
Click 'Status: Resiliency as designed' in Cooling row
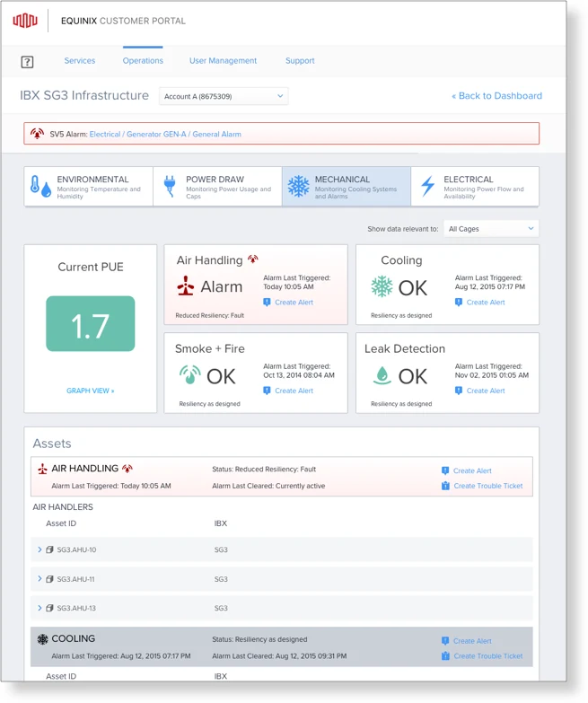259,639
